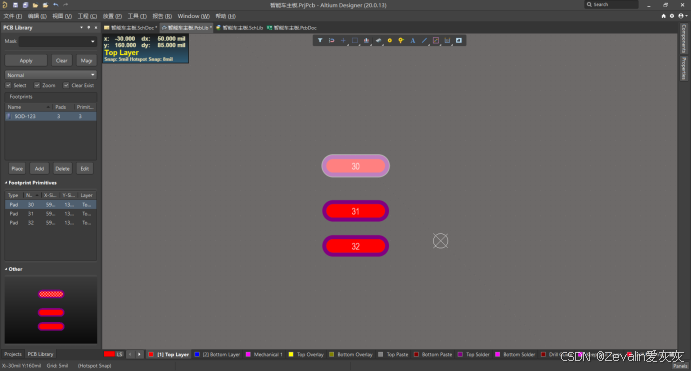Viewport: 692px width, 371px height.
Task: Open the user account icon
Action: (x=682, y=16)
